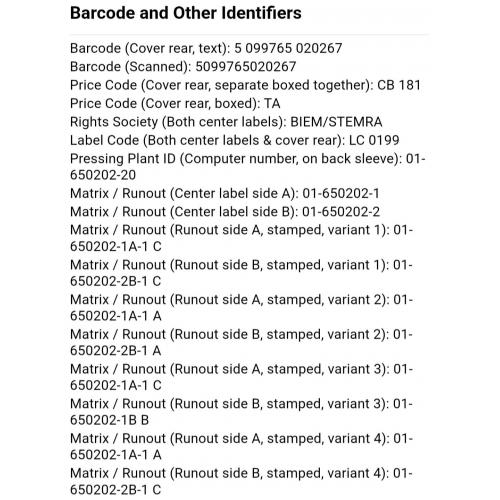Click the scanned barcode 5099765020267
The width and height of the screenshot is (500, 500).
coord(246,67)
